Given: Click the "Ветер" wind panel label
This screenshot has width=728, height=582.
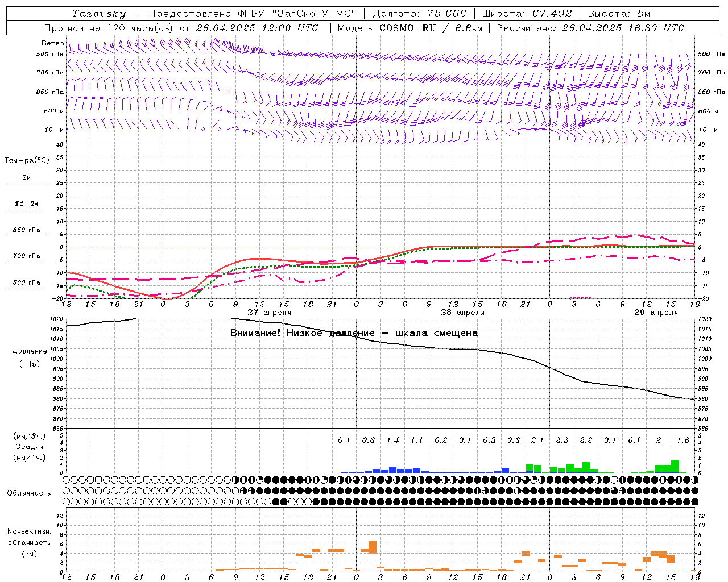Looking at the screenshot, I should point(53,43).
